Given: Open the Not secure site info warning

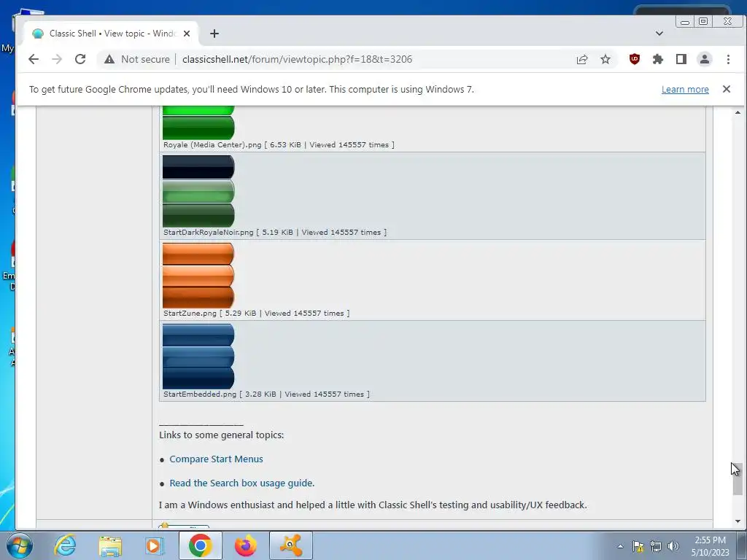Looking at the screenshot, I should 137,59.
